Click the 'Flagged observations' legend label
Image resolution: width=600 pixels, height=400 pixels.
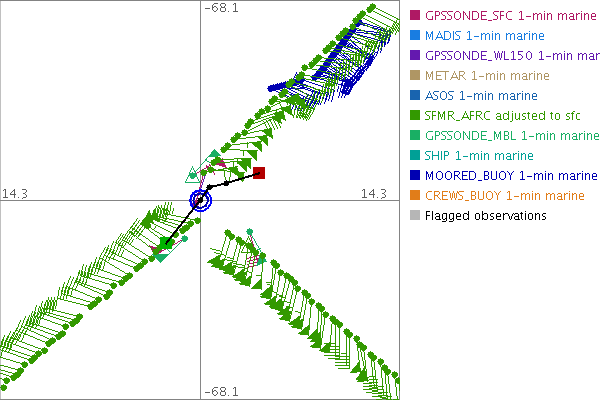click(485, 215)
